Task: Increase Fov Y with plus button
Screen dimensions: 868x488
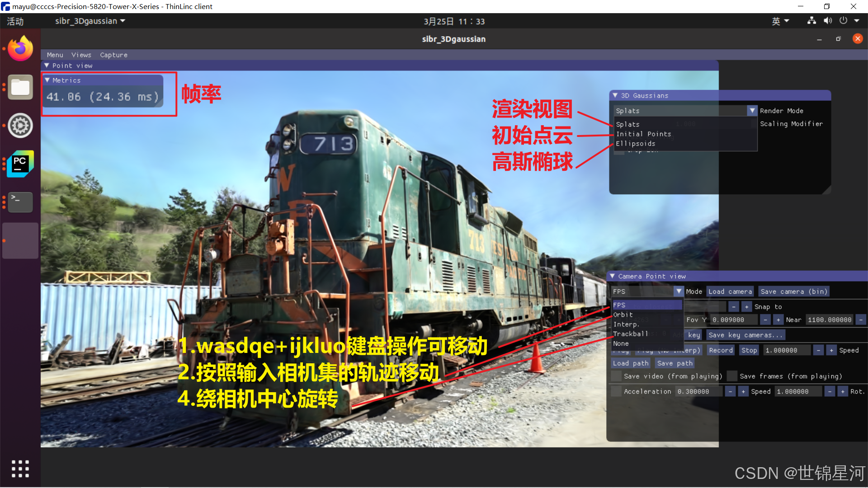Action: pyautogui.click(x=778, y=320)
